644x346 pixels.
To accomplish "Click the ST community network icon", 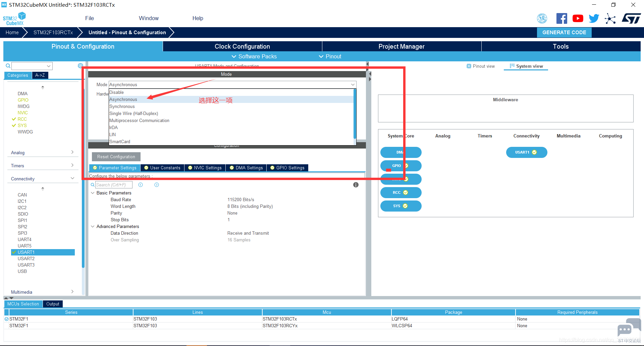I will click(610, 18).
